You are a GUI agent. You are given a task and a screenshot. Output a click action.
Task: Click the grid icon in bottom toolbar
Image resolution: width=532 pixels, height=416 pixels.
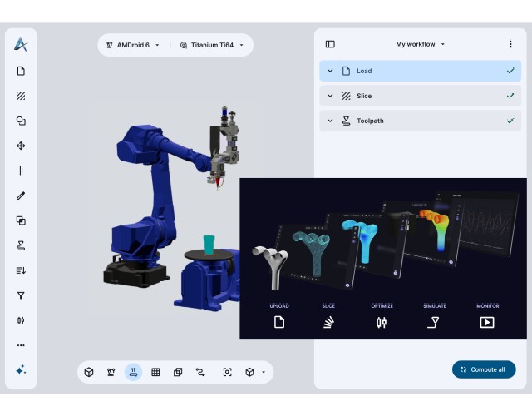[155, 372]
